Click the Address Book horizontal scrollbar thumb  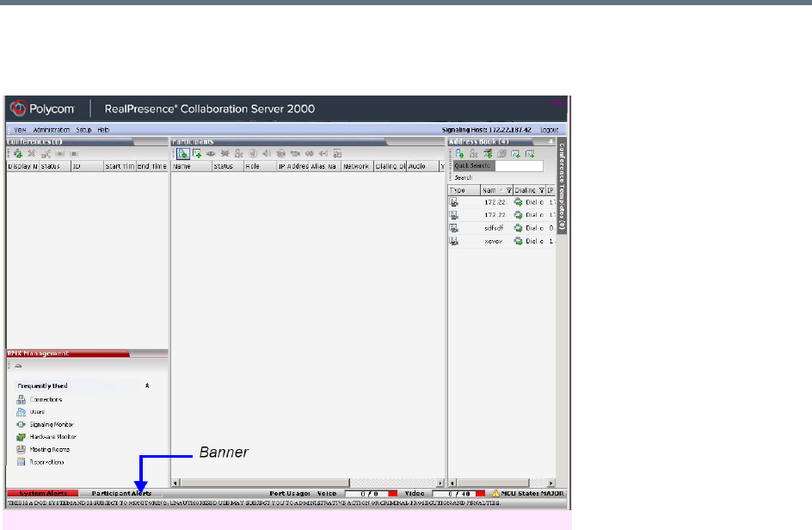[493, 483]
